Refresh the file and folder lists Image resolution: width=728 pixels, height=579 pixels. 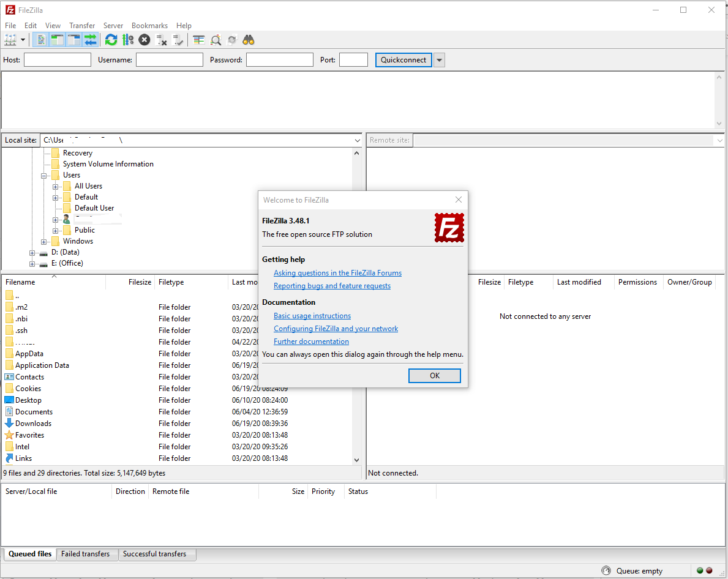pyautogui.click(x=111, y=40)
